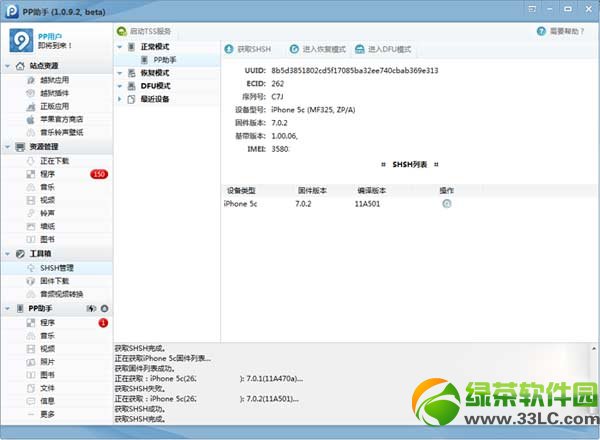Click the 获取SHSH button

pyautogui.click(x=251, y=49)
